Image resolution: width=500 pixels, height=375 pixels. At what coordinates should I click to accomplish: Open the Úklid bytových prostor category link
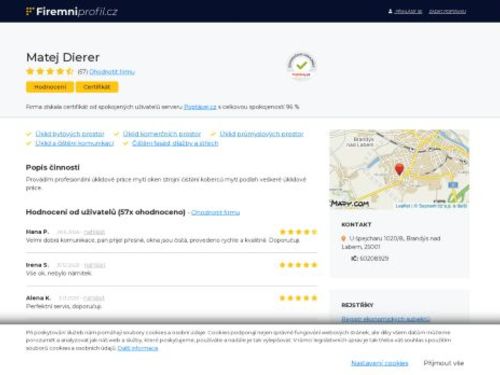[x=70, y=134]
